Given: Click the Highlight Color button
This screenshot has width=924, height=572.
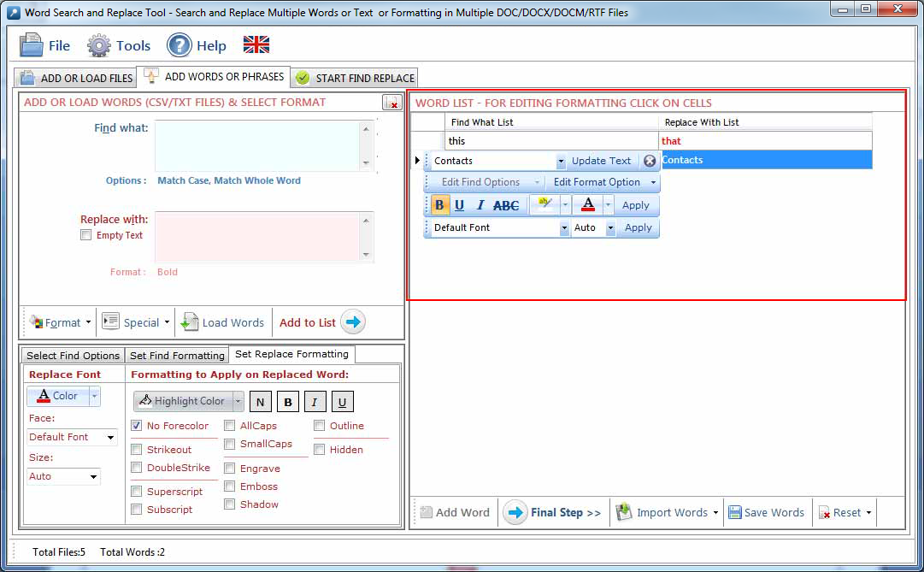Looking at the screenshot, I should coord(183,401).
